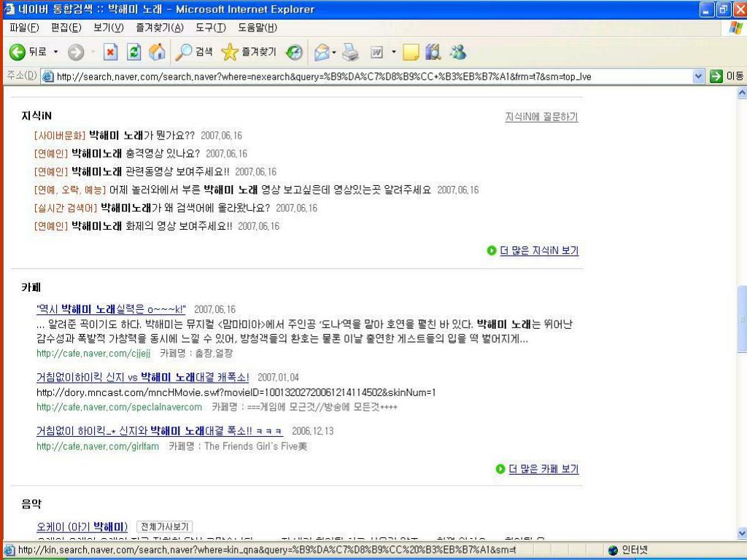747x560 pixels.
Task: Click the 전체가사보기 button
Action: click(164, 526)
